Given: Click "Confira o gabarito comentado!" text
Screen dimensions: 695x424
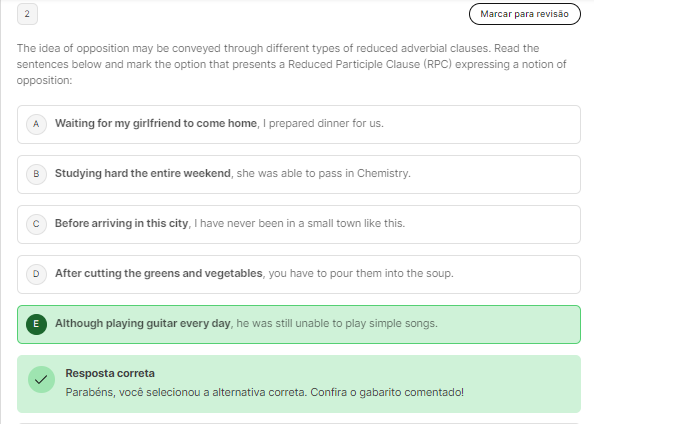Looking at the screenshot, I should (397, 392).
